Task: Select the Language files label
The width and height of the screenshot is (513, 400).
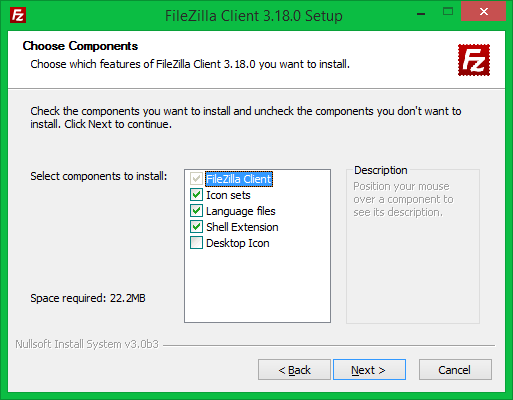Action: pos(241,211)
